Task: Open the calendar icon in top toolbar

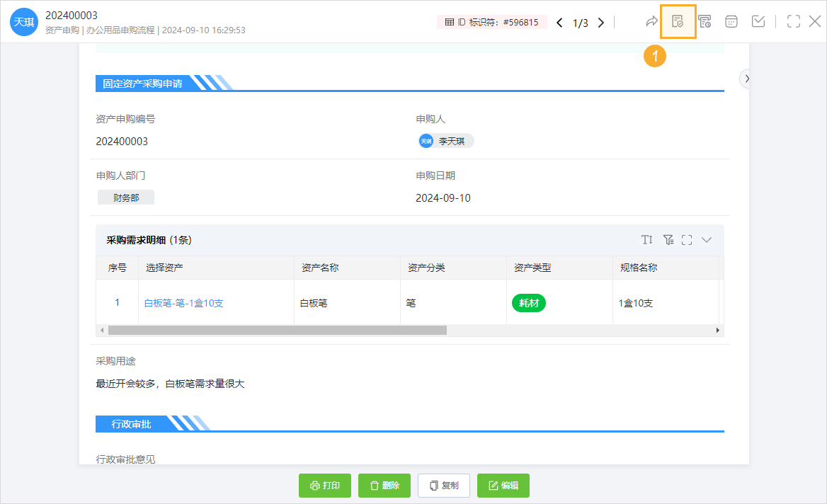Action: 731,22
